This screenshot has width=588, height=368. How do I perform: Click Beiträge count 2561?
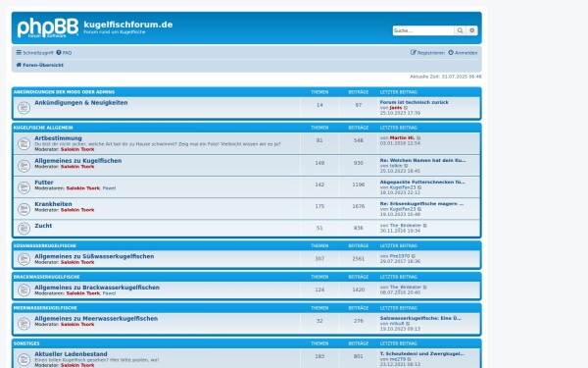click(x=358, y=259)
